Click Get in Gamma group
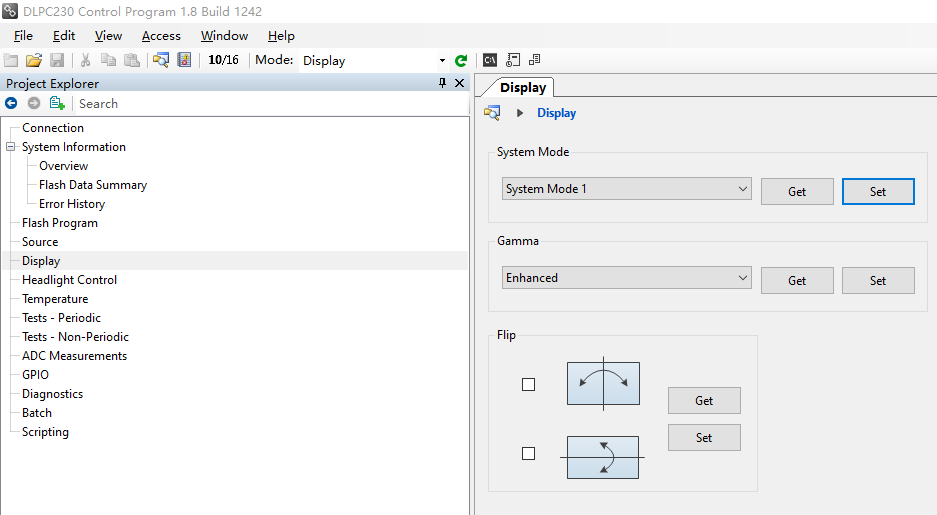 (x=797, y=280)
